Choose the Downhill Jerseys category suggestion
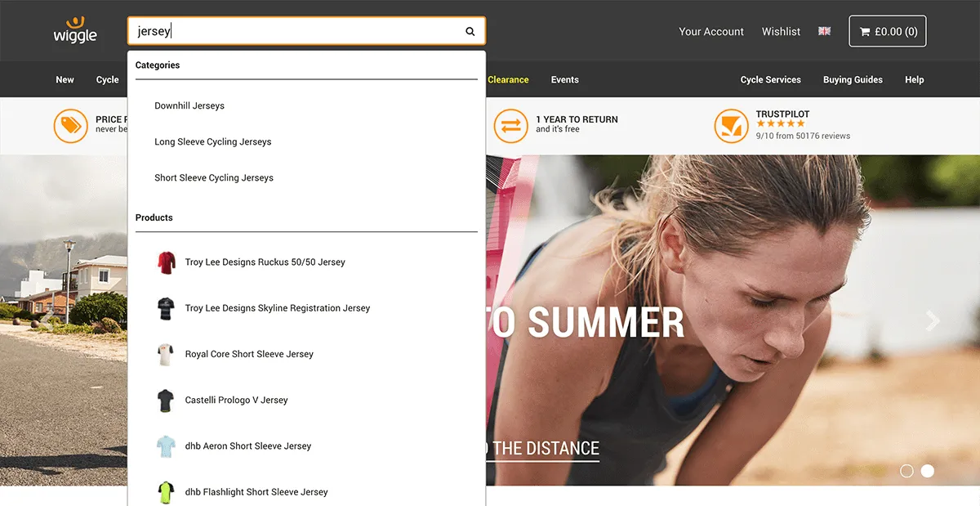980x506 pixels. pyautogui.click(x=189, y=105)
